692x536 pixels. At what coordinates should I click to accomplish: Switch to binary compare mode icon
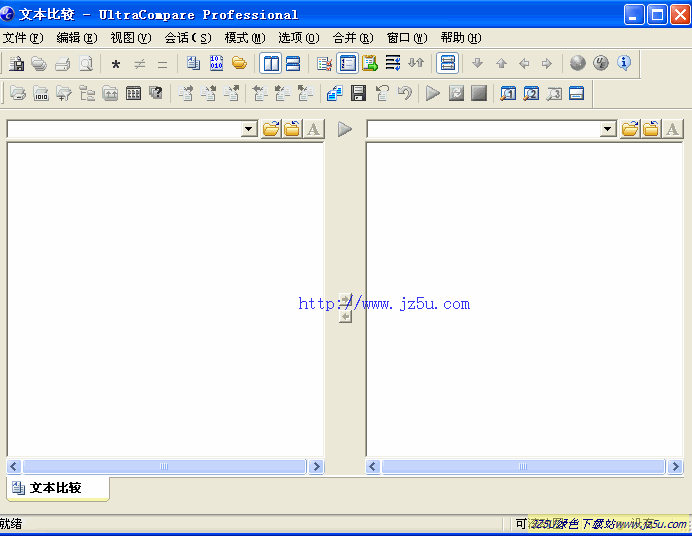[x=216, y=64]
